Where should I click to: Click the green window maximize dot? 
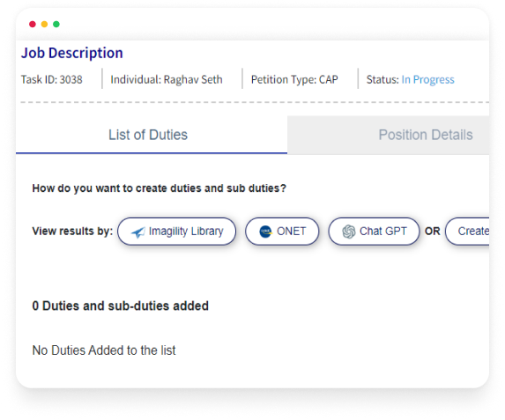(56, 24)
